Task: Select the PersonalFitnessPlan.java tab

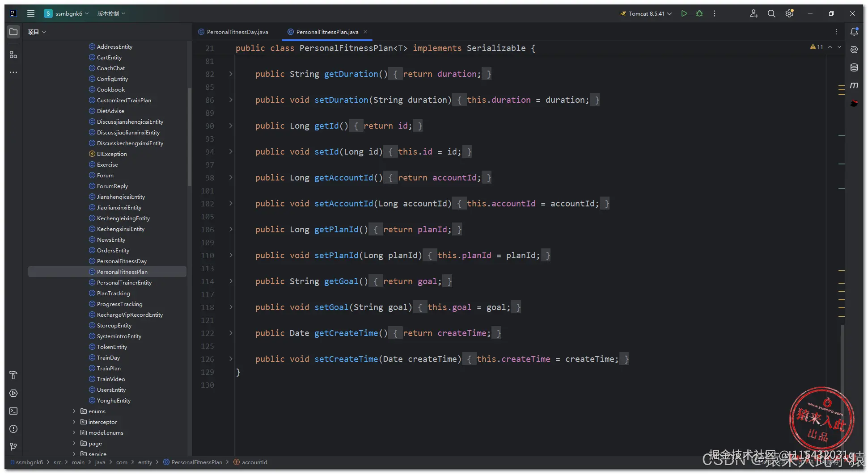Action: point(327,32)
